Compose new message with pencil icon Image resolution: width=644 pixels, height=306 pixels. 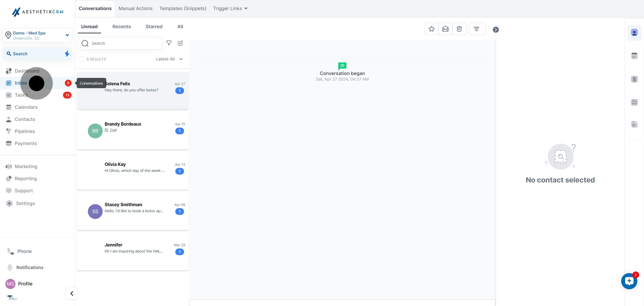pos(180,43)
